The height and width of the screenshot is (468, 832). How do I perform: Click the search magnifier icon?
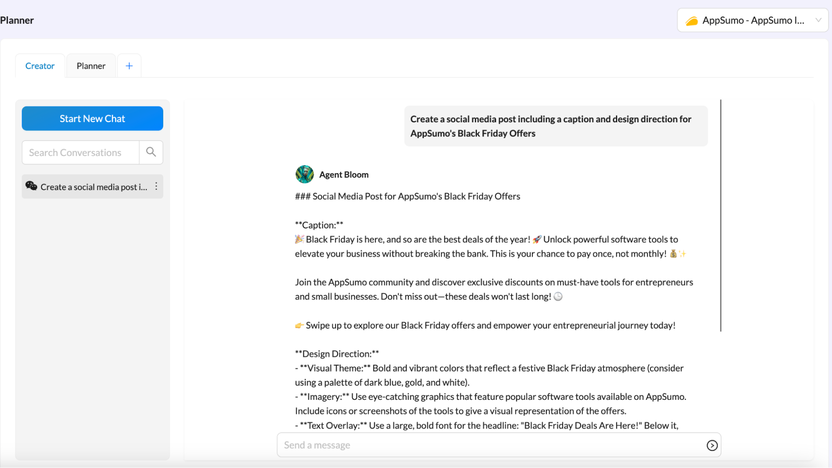click(151, 152)
